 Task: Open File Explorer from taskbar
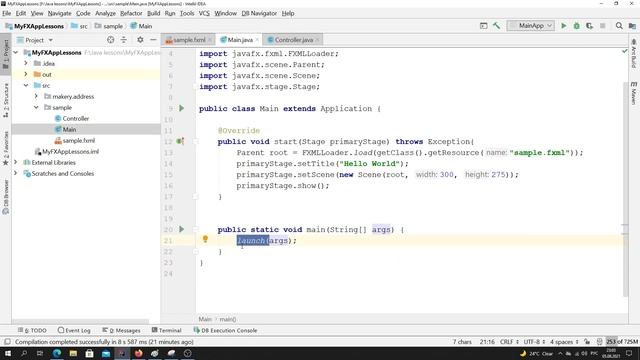pyautogui.click(x=73, y=353)
